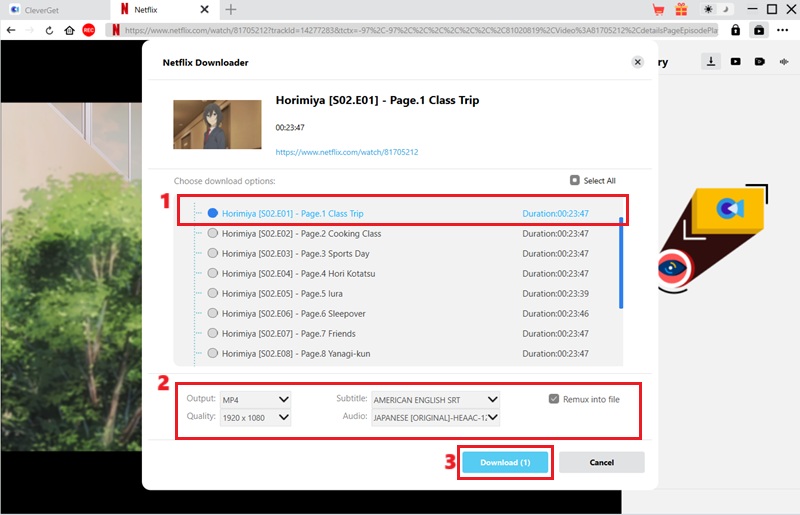Open the Subtitle AMERICAN ENGLISH SRT dropdown
The width and height of the screenshot is (800, 515).
[435, 400]
